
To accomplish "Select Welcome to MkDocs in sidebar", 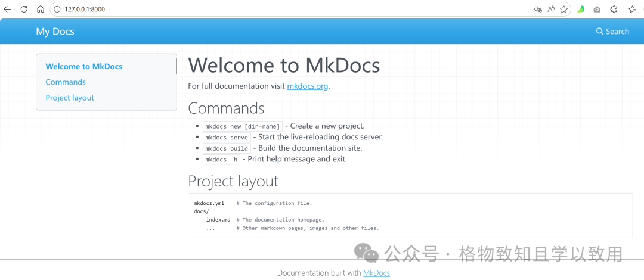I will coord(84,67).
